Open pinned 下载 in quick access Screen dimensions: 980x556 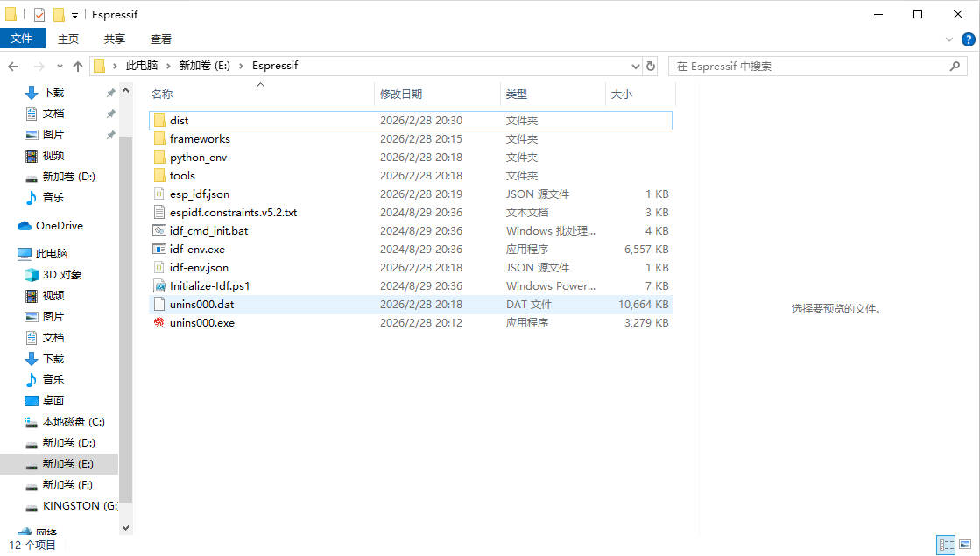click(x=53, y=93)
